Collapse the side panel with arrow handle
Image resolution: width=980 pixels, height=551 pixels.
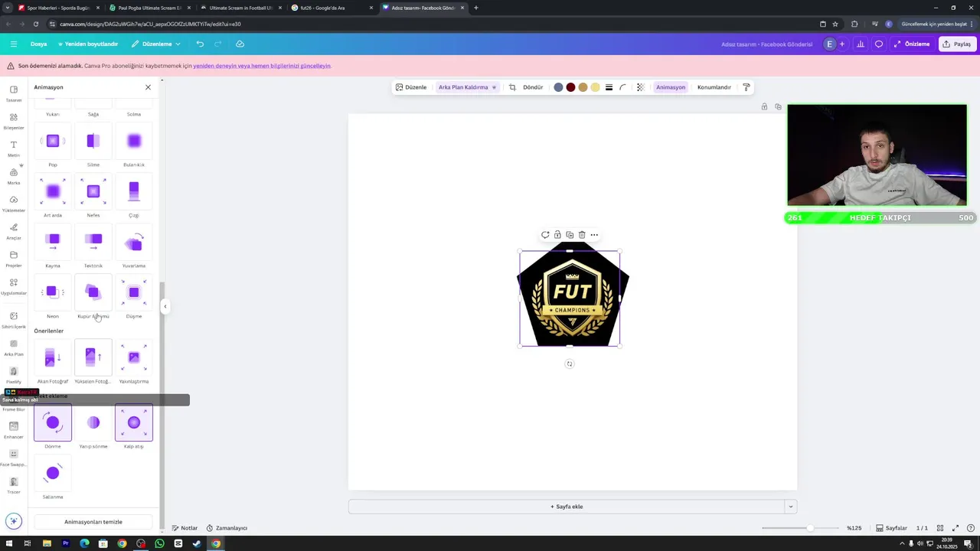(x=165, y=306)
